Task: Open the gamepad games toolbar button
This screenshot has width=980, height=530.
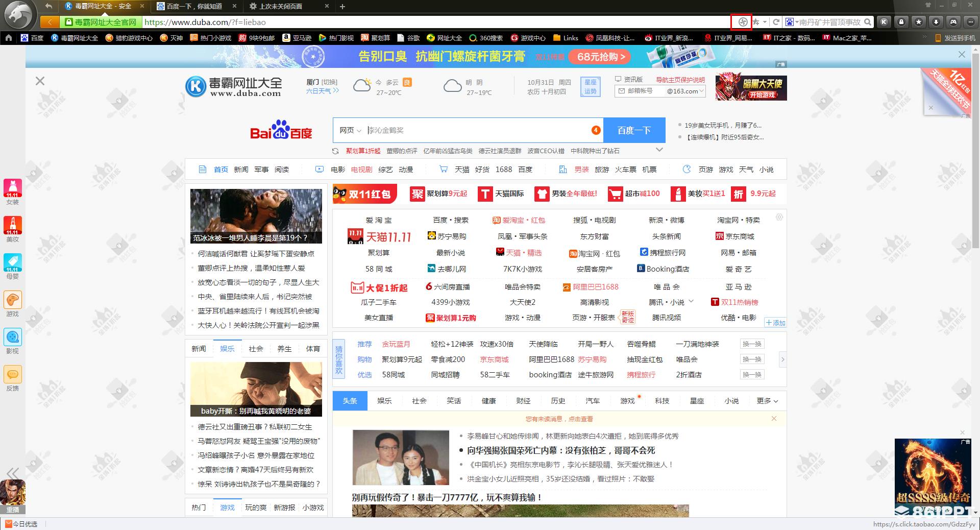Action: click(x=953, y=22)
